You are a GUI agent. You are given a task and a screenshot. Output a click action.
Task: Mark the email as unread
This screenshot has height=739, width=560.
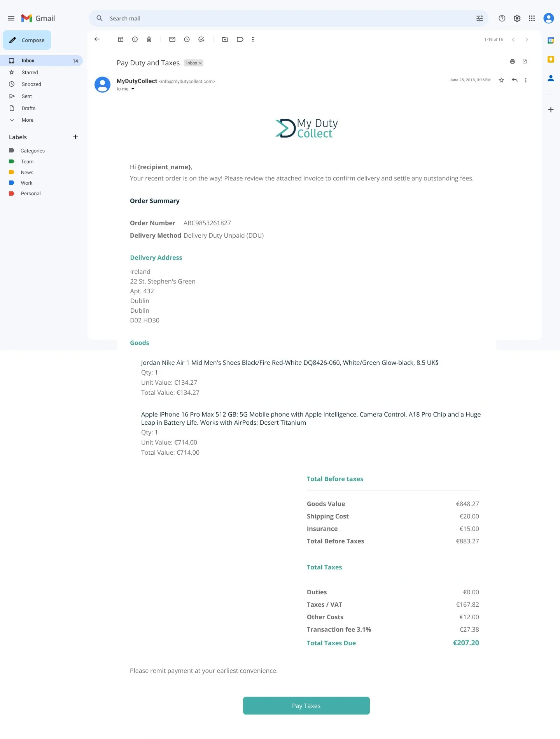tap(172, 39)
